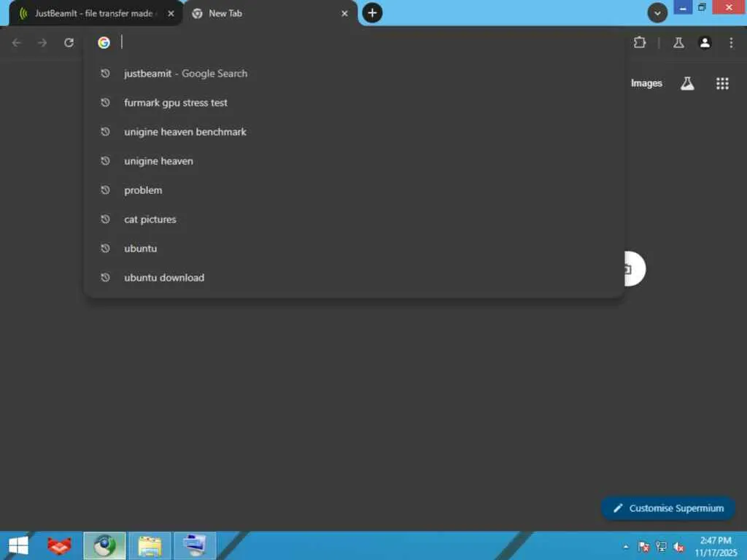Go forward to the next page
747x560 pixels.
[x=42, y=43]
